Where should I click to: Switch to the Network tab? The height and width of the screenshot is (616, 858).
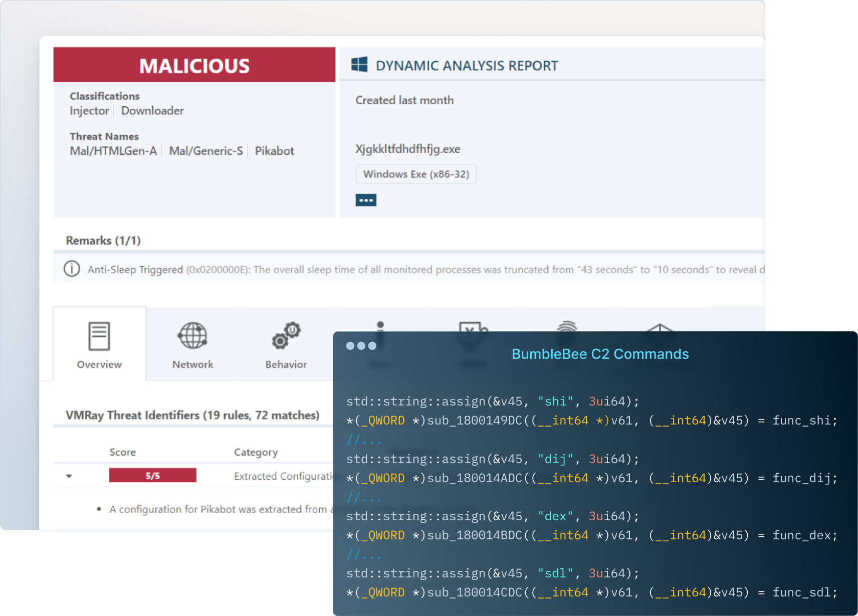click(x=192, y=344)
